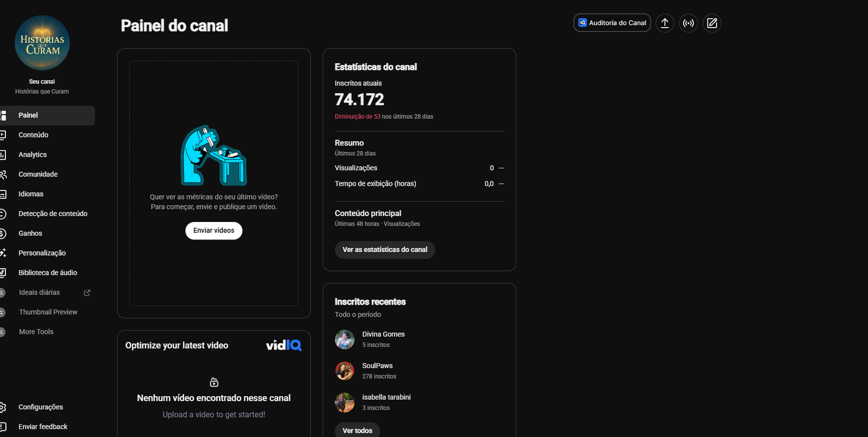The height and width of the screenshot is (437, 868).
Task: Open isabella tarabini subscriber name
Action: coord(386,397)
